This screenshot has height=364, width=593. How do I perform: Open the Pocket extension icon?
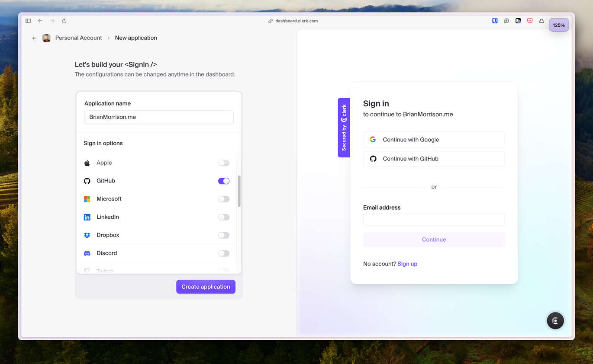pos(530,21)
